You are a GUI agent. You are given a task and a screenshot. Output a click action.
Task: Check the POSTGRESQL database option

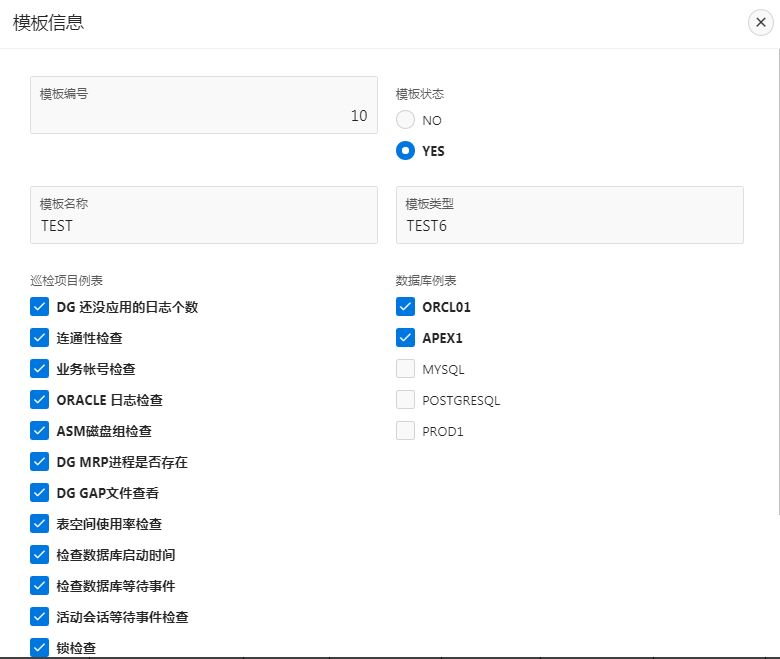click(405, 400)
